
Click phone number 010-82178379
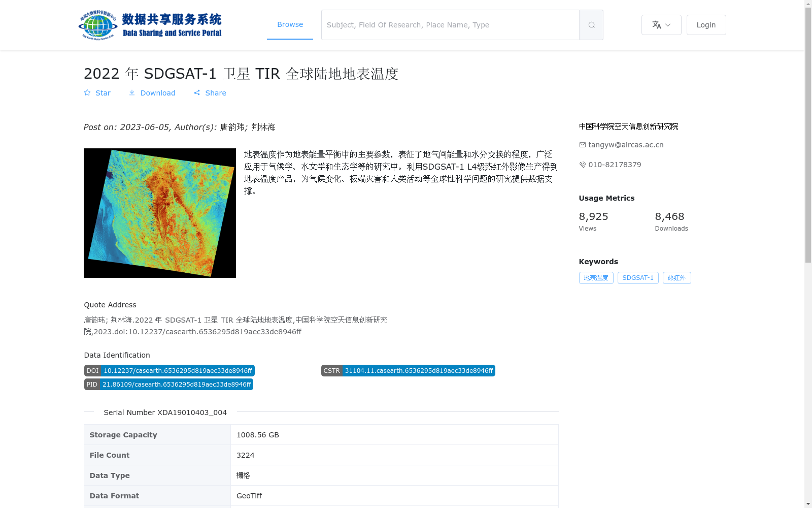pyautogui.click(x=615, y=165)
